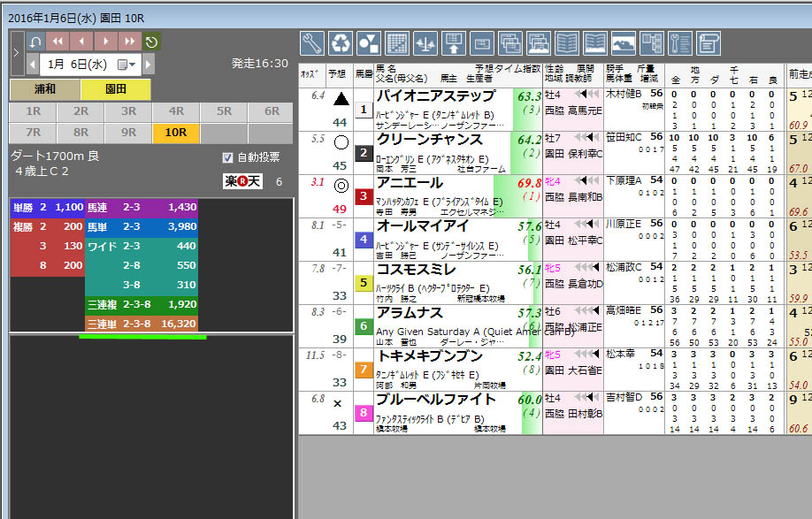
Task: Select the 園田 racecourse tab
Action: pos(115,89)
